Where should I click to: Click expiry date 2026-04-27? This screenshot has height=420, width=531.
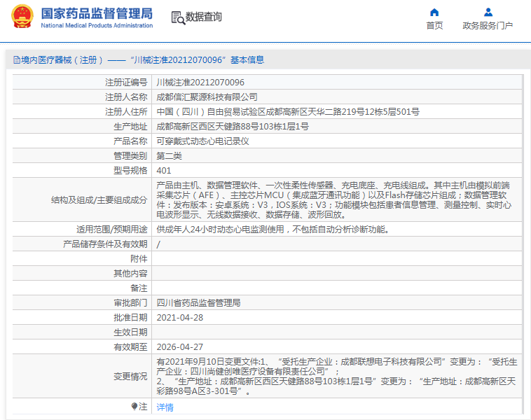pos(180,347)
